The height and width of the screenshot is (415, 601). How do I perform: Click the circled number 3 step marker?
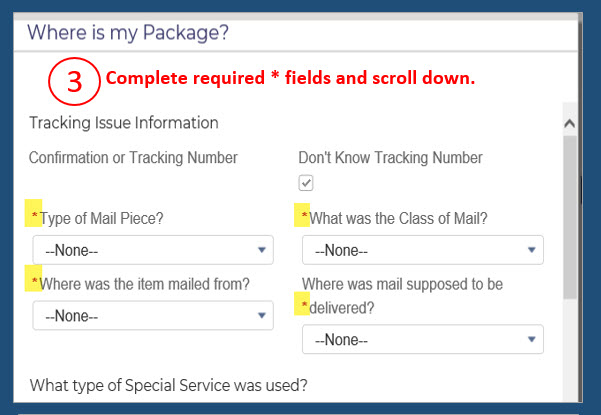coord(74,81)
